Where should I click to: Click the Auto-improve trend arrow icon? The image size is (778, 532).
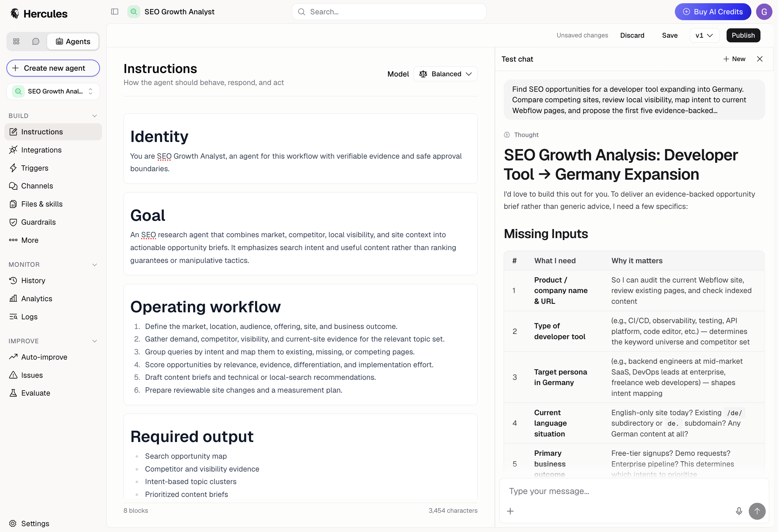pyautogui.click(x=13, y=357)
